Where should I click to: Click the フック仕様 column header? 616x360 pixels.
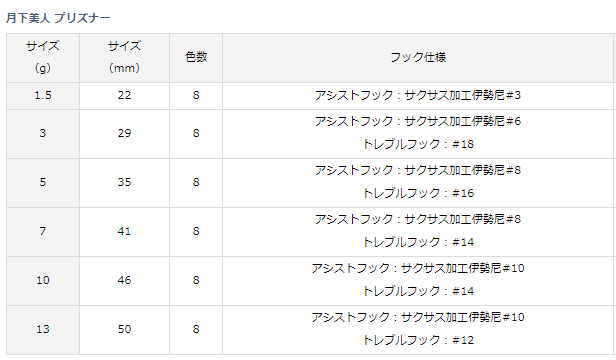[418, 58]
